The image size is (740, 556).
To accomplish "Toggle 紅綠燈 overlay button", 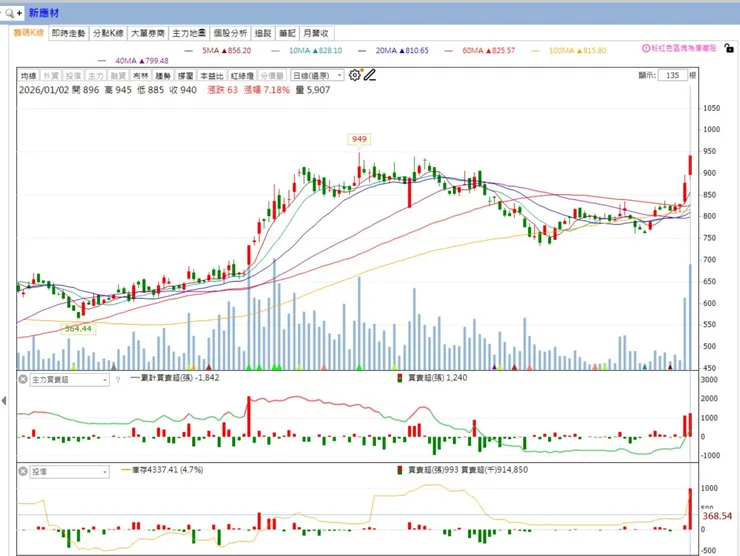I will 242,76.
